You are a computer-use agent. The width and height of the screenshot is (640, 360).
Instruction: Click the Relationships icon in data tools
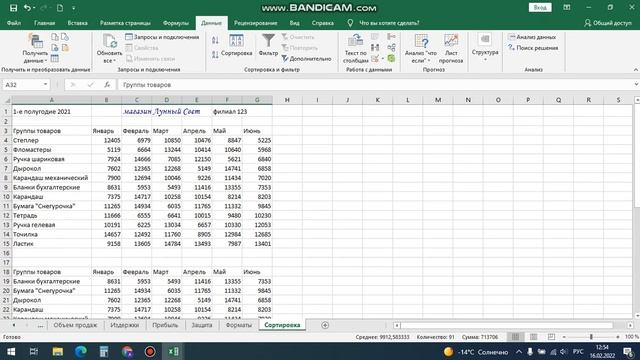391,48
